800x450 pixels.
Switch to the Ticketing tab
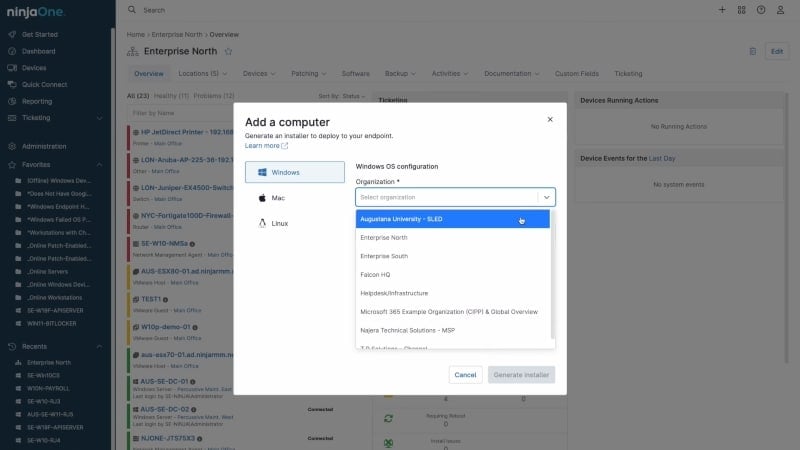point(628,74)
